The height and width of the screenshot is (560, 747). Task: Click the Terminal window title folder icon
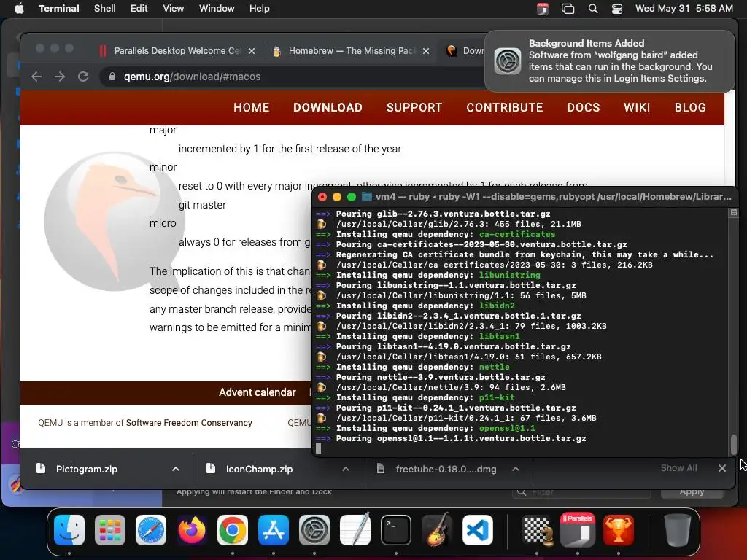pos(366,197)
